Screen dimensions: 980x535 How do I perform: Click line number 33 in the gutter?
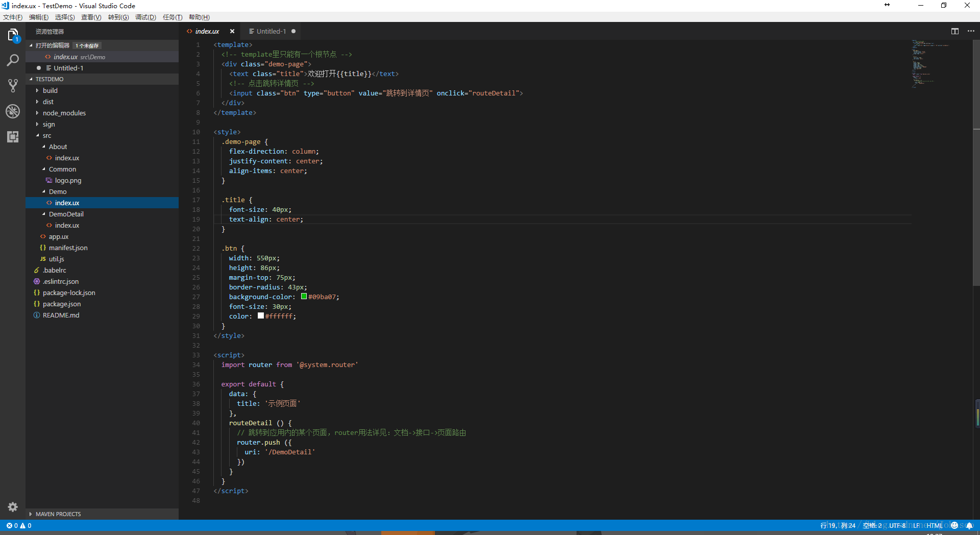coord(196,355)
